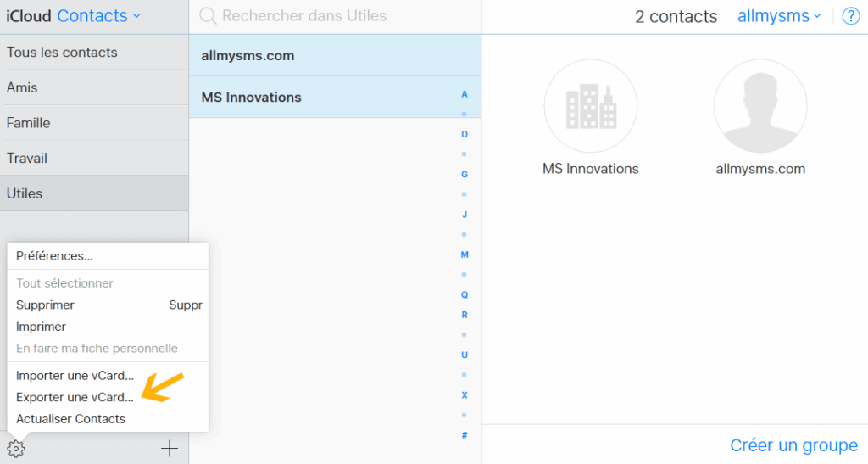
Task: Focus the Rechercher dans Utiles search field
Action: tap(335, 16)
